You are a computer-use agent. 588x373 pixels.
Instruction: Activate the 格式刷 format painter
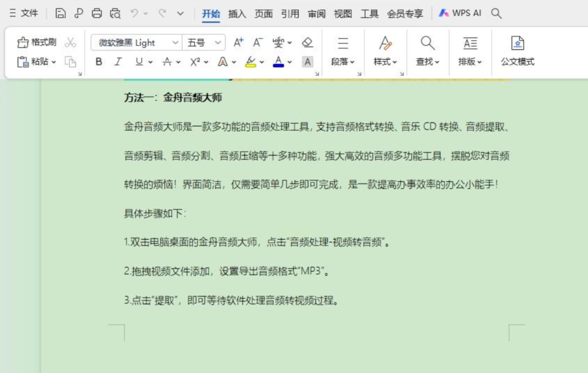coord(37,42)
